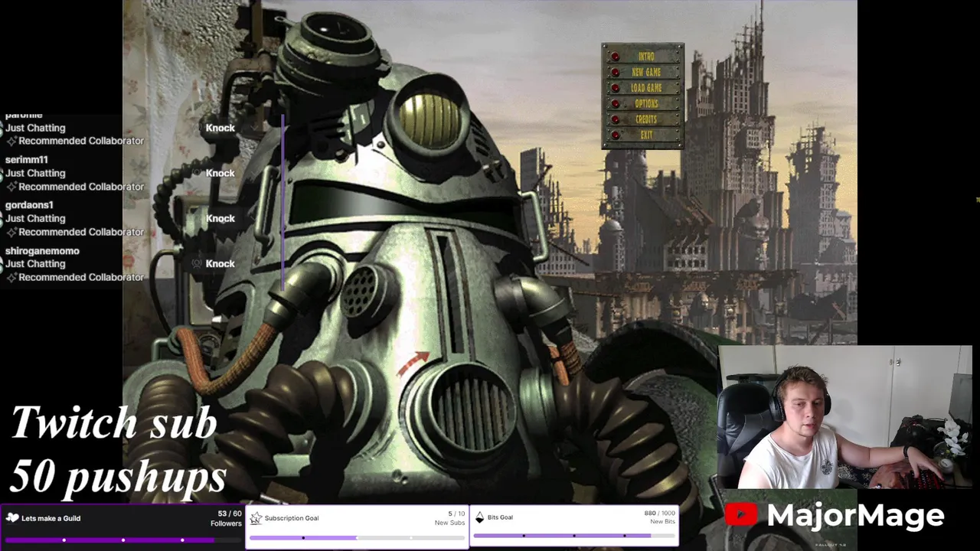
Task: Click the '5 / 10' new subs count
Action: click(456, 514)
